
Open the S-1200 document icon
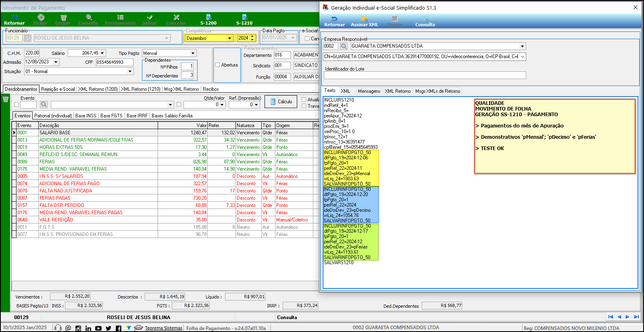pyautogui.click(x=208, y=20)
